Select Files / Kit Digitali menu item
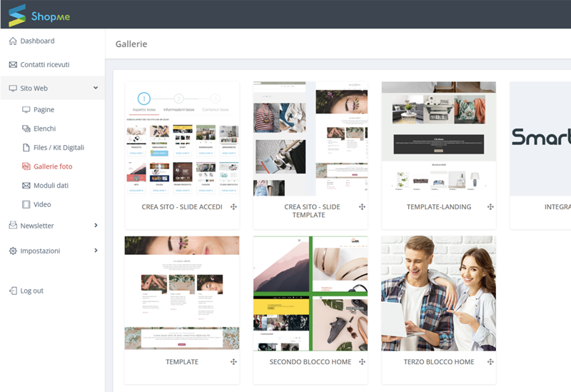This screenshot has height=392, width=571. click(59, 148)
